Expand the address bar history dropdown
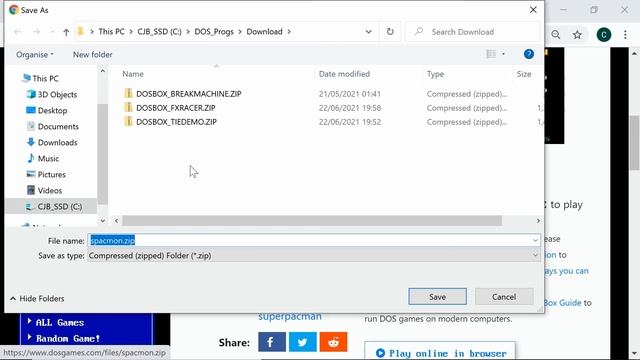 (369, 31)
